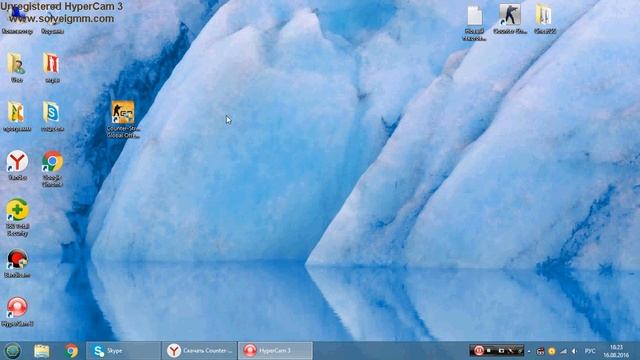
Task: Open the yellow folder at top-right corner
Action: (544, 19)
